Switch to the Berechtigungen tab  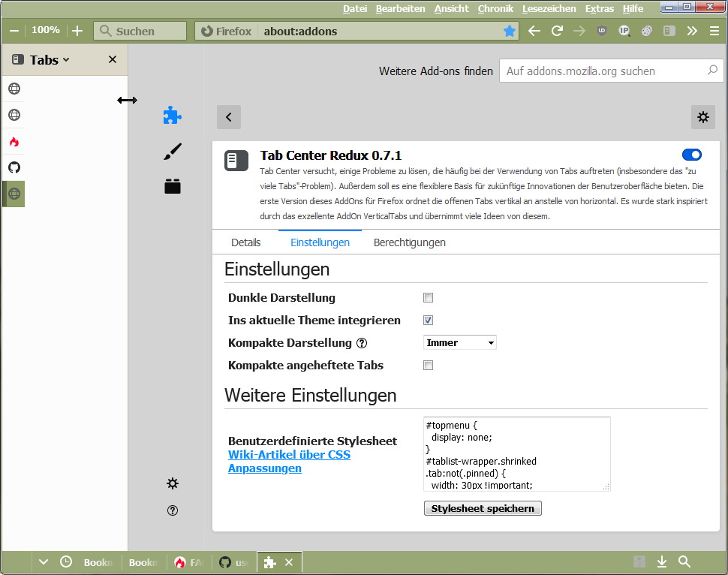pyautogui.click(x=410, y=242)
